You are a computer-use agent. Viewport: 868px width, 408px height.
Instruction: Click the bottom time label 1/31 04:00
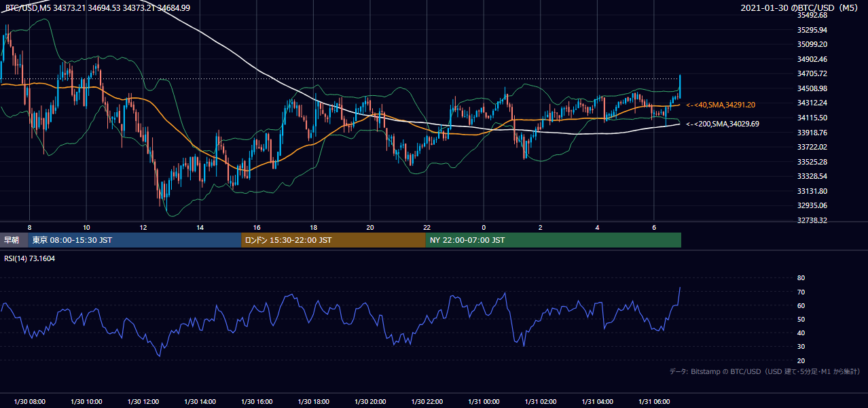(x=597, y=401)
